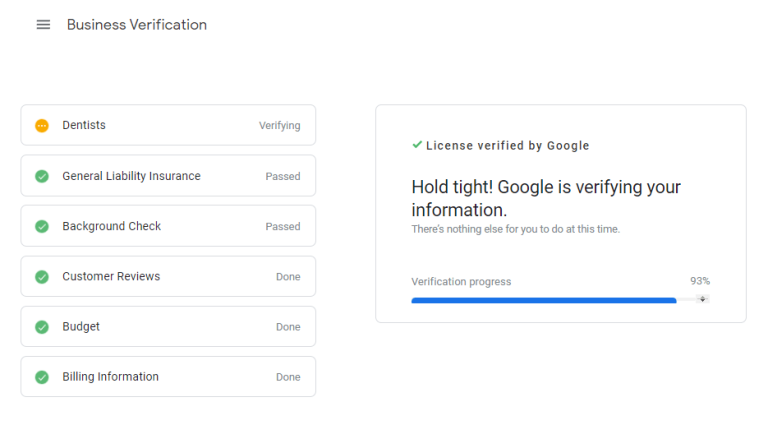Open the Billing Information step
This screenshot has width=768, height=425.
click(x=168, y=377)
